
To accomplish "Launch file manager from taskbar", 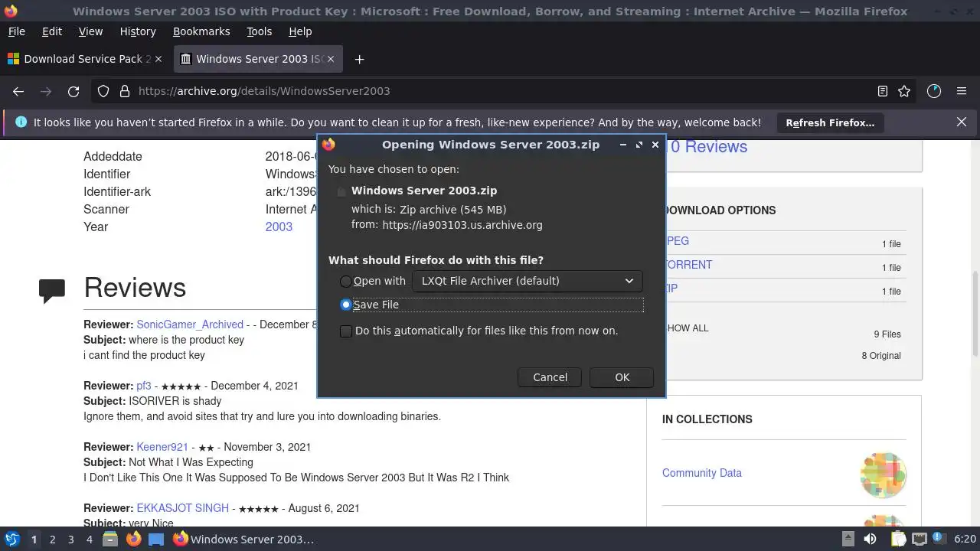I will [110, 539].
